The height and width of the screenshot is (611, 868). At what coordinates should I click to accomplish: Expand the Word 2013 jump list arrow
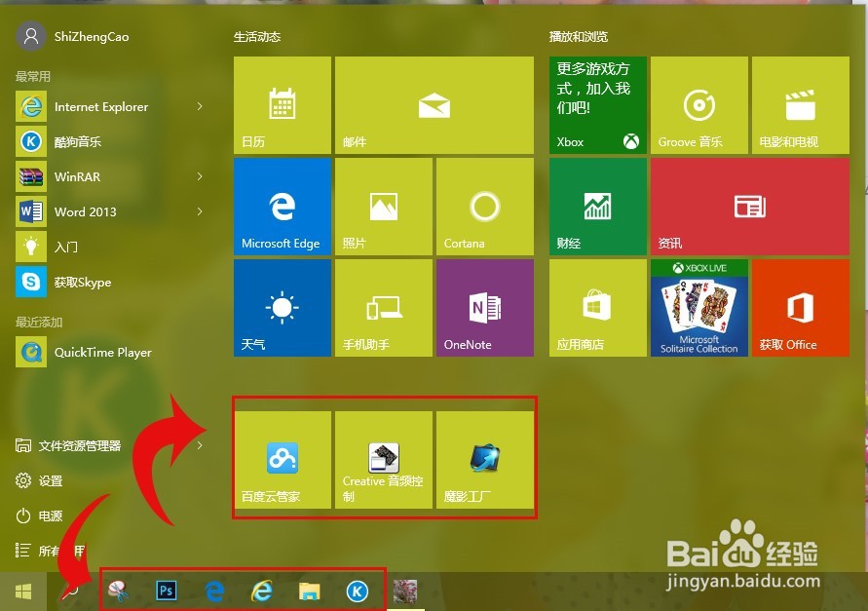tap(200, 211)
